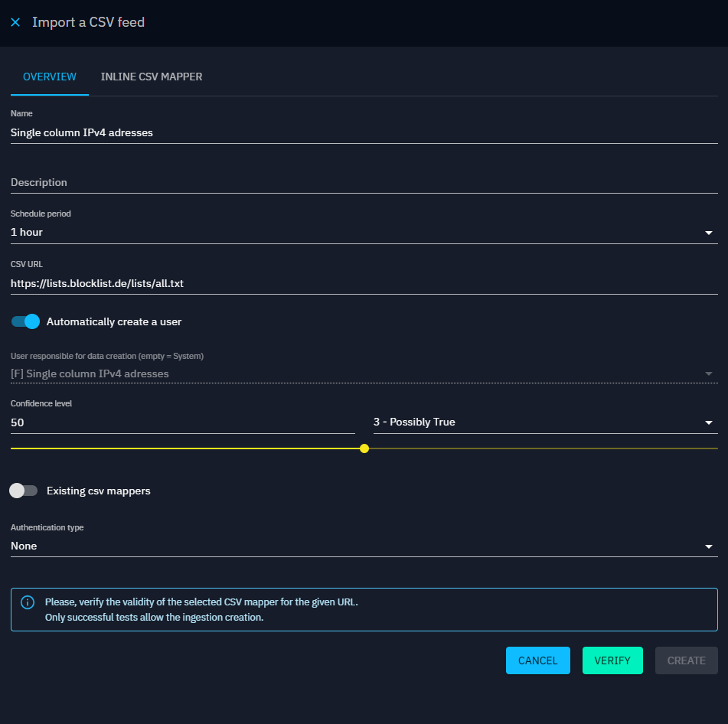Viewport: 728px width, 724px height.
Task: Disable Automatically create a user toggle
Action: (25, 321)
